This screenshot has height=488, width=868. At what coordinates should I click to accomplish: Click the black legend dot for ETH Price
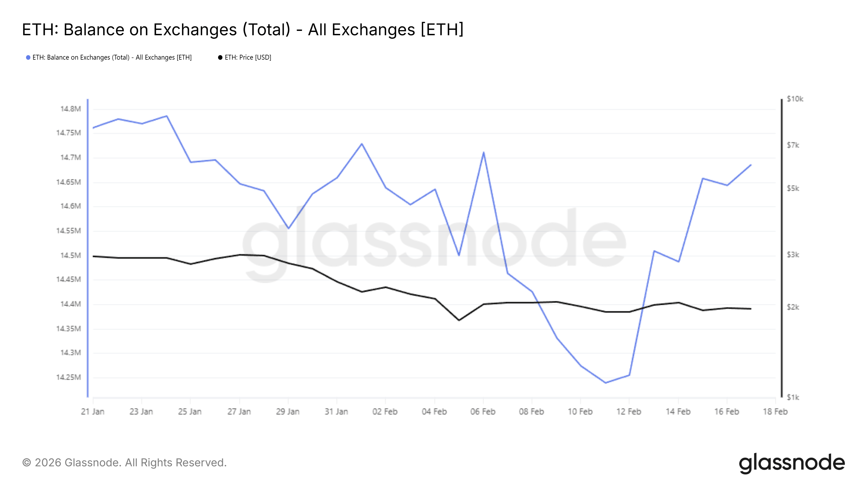point(220,57)
